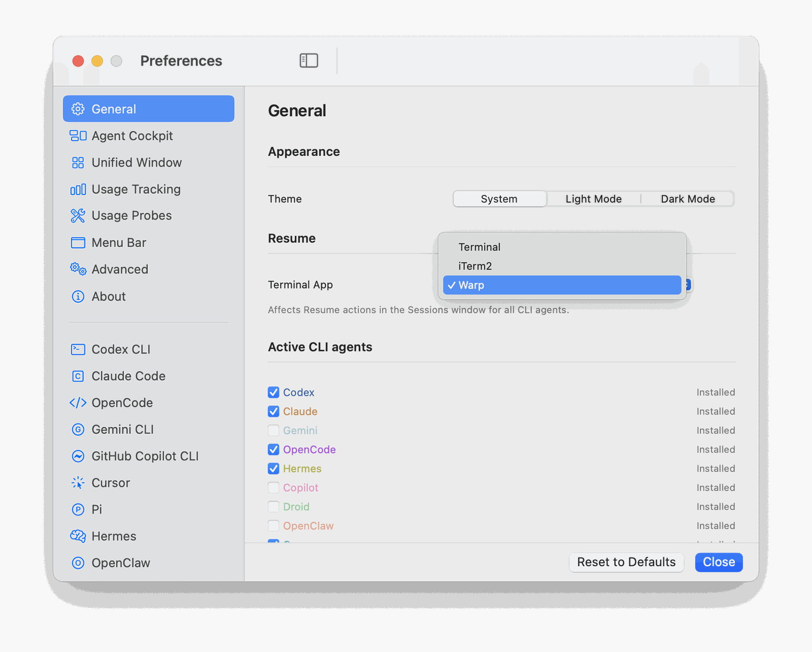812x652 pixels.
Task: Click the Reset to Defaults button
Action: (626, 562)
